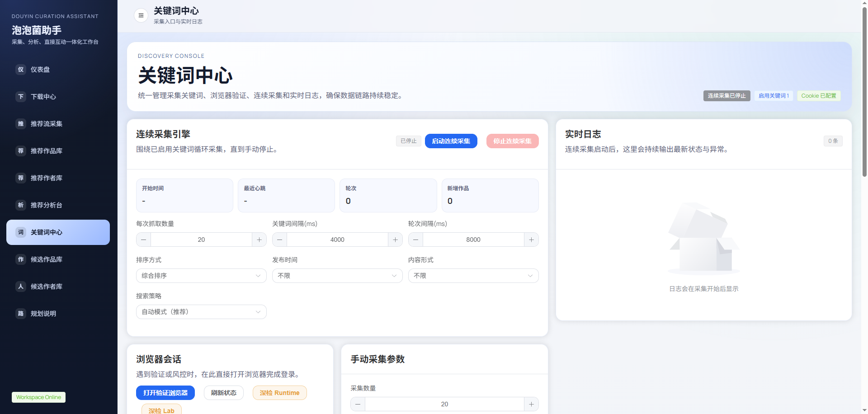Click the 轮次间隔 input showing 8000
This screenshot has height=414, width=868.
point(473,240)
